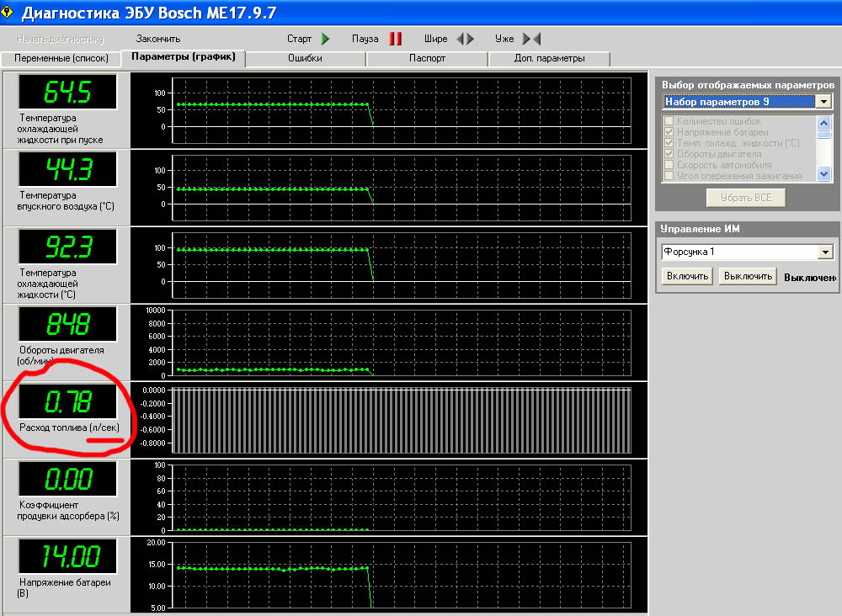Click the Выключить button
This screenshot has width=842, height=616.
(748, 276)
